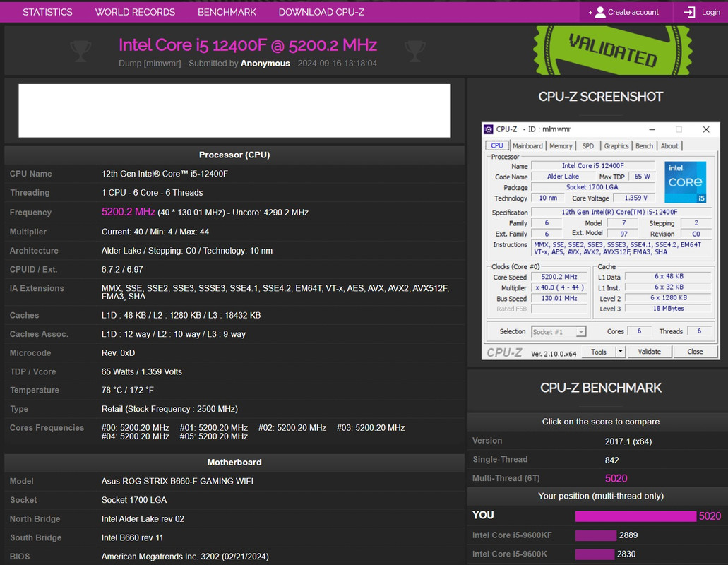Click the trophy icon right of title
728x565 pixels.
414,51
